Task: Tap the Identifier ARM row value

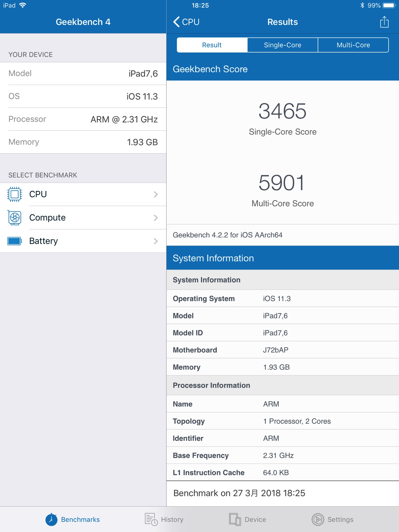Action: click(271, 438)
